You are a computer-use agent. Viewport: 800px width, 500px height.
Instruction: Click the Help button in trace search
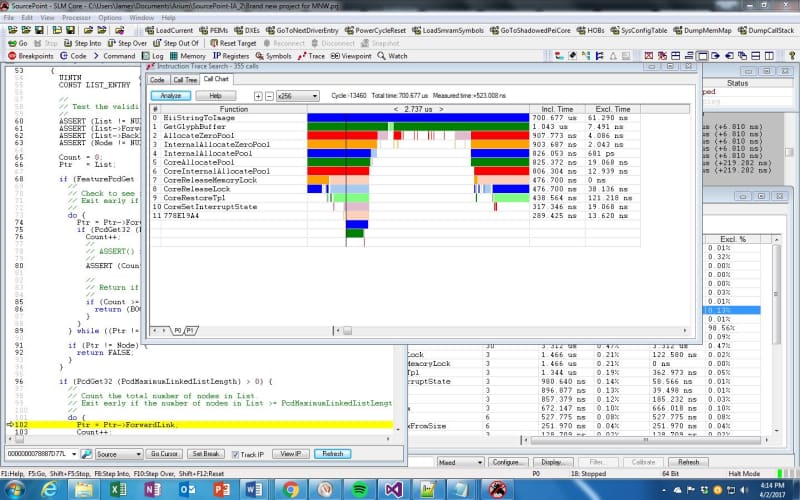[215, 95]
